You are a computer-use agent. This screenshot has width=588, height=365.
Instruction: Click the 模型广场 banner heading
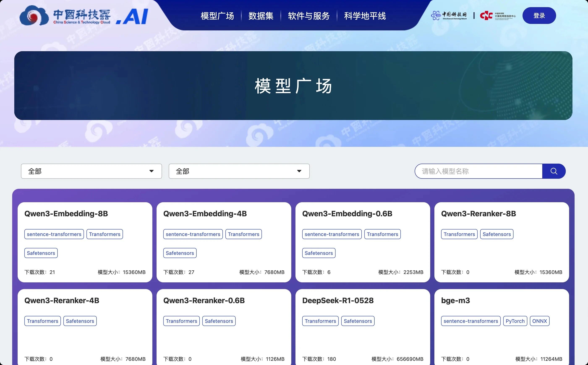click(x=293, y=86)
